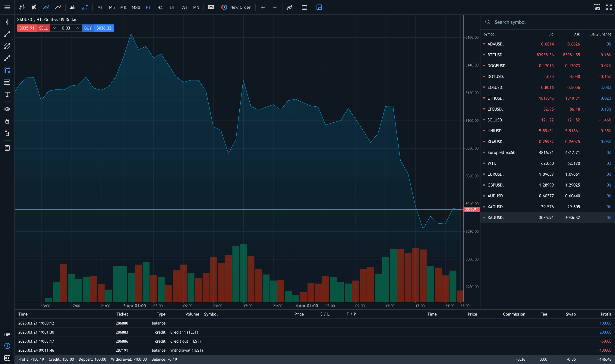Toggle trade volumes display on chart
This screenshot has width=615, height=364.
(85, 7)
